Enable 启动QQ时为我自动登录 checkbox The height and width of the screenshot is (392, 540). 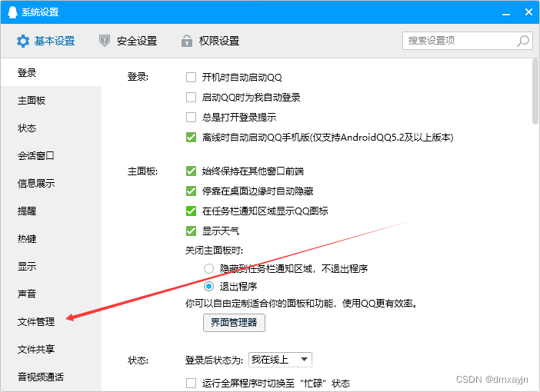click(x=191, y=97)
